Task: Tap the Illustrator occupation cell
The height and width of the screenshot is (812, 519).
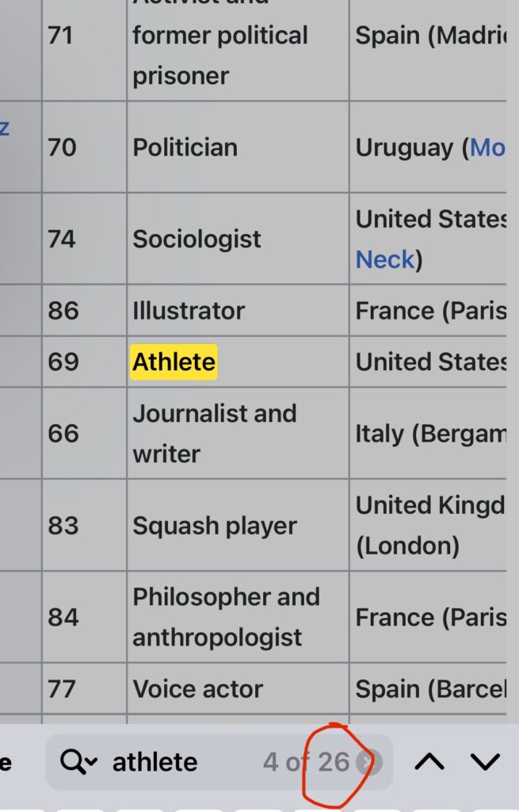Action: point(189,311)
